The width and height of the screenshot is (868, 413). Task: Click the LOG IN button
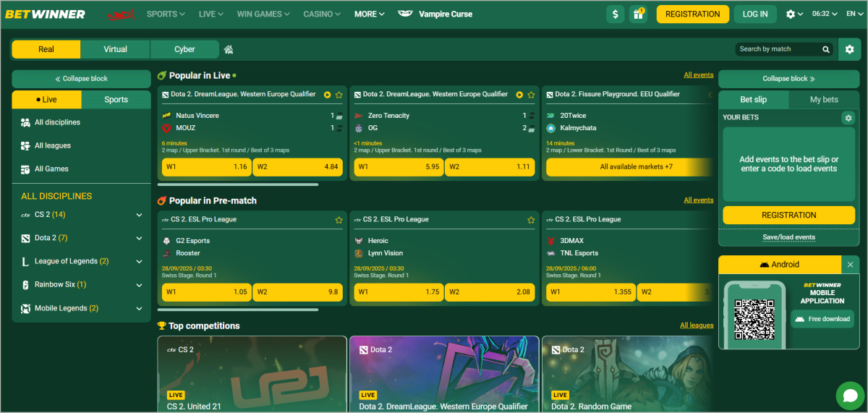tap(755, 14)
